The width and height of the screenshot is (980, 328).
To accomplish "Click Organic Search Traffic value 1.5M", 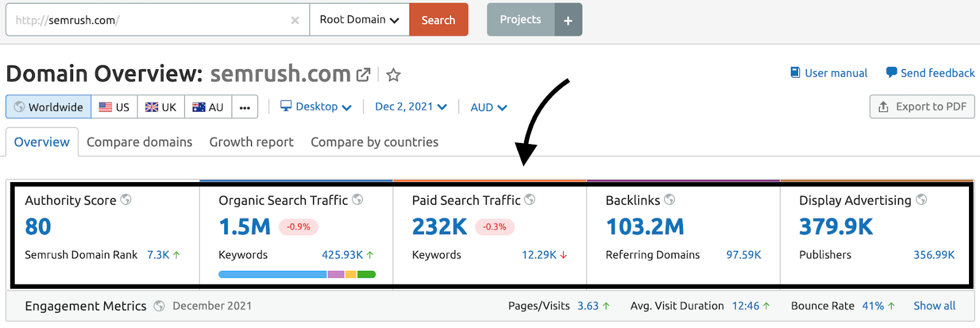I will [x=244, y=227].
